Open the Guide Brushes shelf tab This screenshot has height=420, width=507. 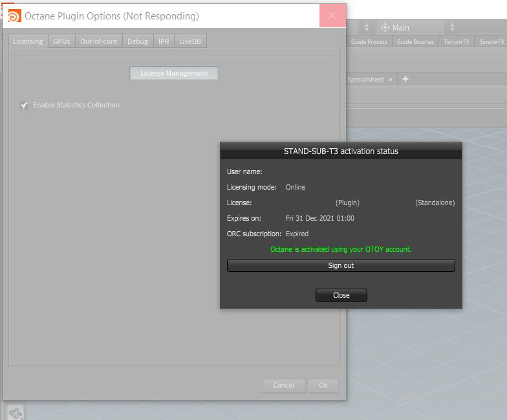[415, 41]
